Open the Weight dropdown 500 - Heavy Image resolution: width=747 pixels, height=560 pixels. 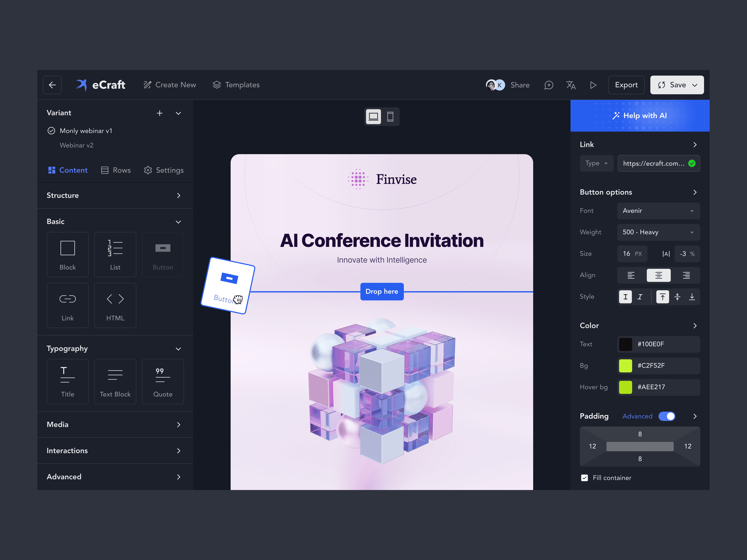click(x=658, y=232)
